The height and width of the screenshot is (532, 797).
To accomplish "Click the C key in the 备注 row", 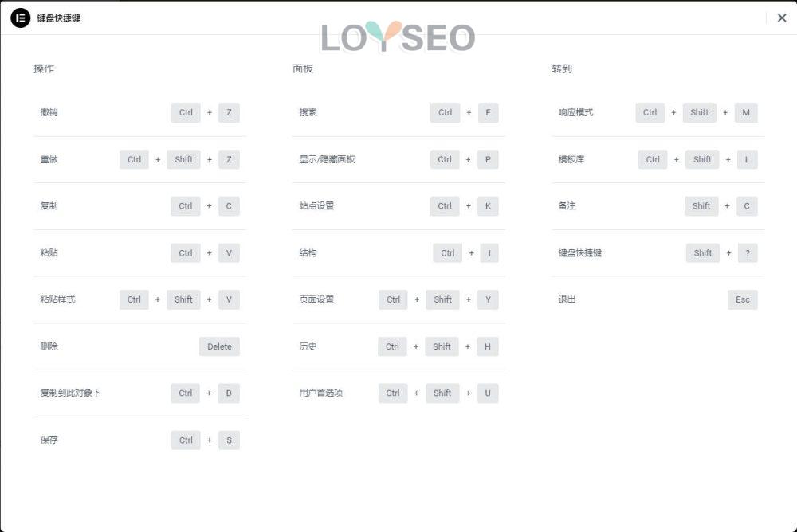I will point(747,206).
